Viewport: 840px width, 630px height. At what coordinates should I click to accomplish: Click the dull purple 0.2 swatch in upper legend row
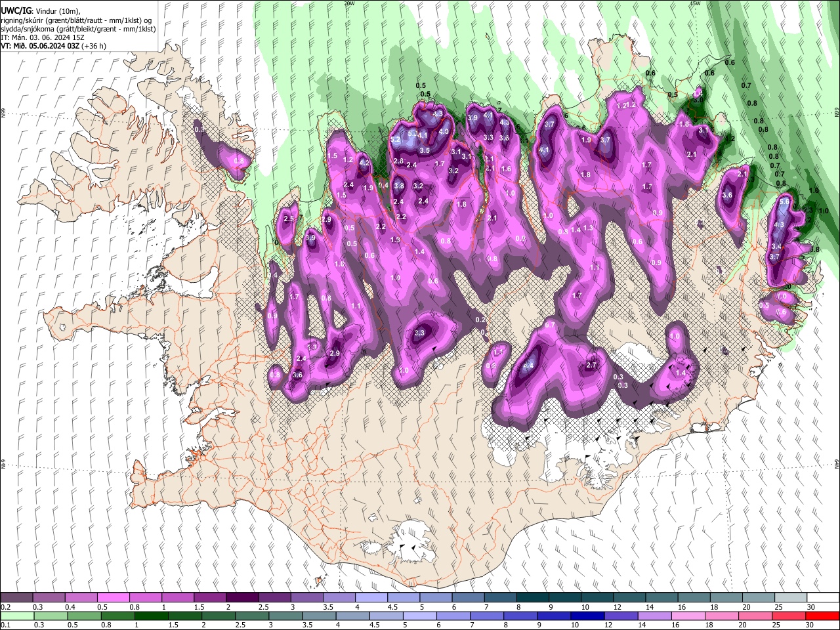click(x=16, y=598)
